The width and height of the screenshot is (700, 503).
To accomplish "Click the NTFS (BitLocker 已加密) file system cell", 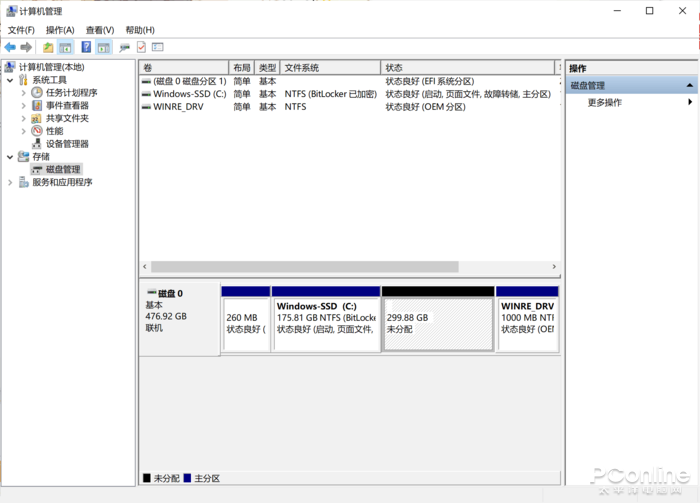I will [x=331, y=94].
